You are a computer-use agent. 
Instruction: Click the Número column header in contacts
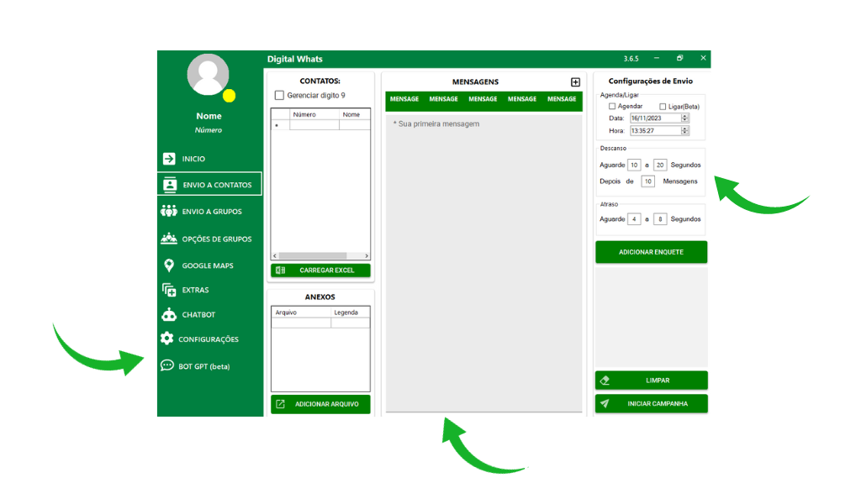314,114
